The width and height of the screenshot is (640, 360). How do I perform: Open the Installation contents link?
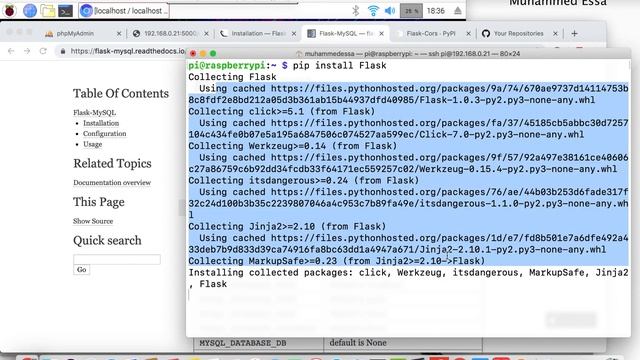[101, 123]
